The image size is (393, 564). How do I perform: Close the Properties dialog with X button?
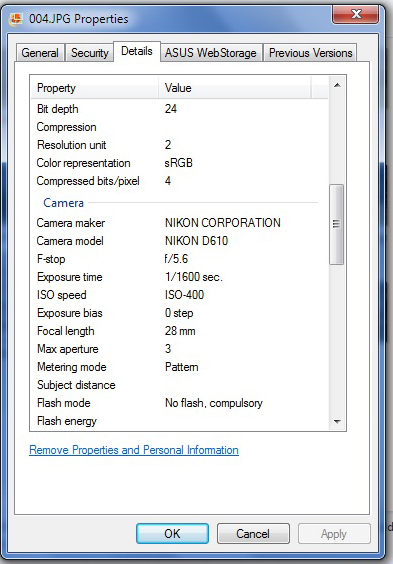(355, 14)
